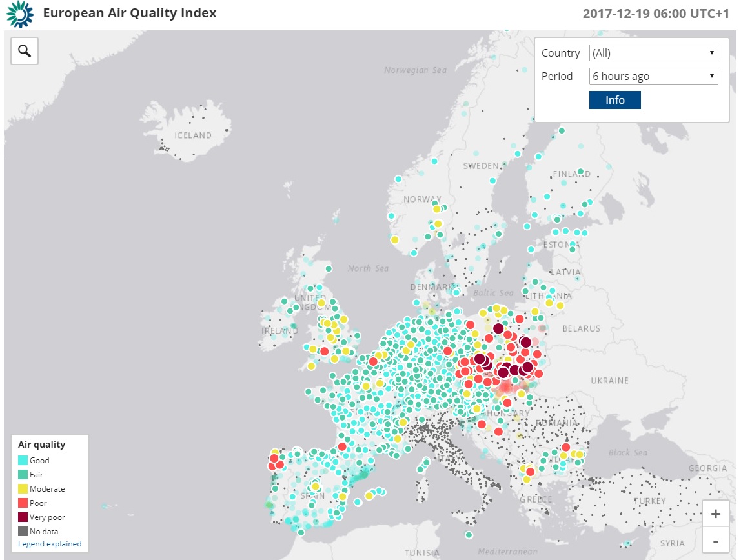Image resolution: width=741 pixels, height=560 pixels.
Task: Click the Norwegian Sea label
Action: pyautogui.click(x=415, y=70)
